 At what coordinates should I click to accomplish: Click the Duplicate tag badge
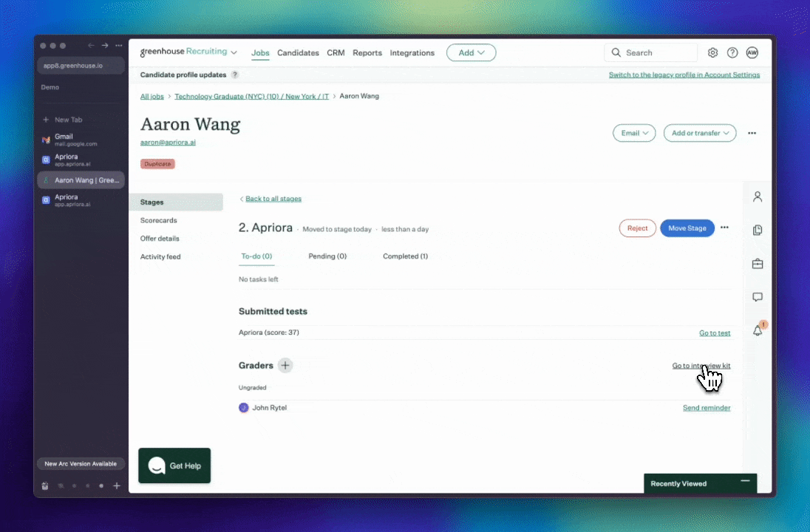coord(157,164)
